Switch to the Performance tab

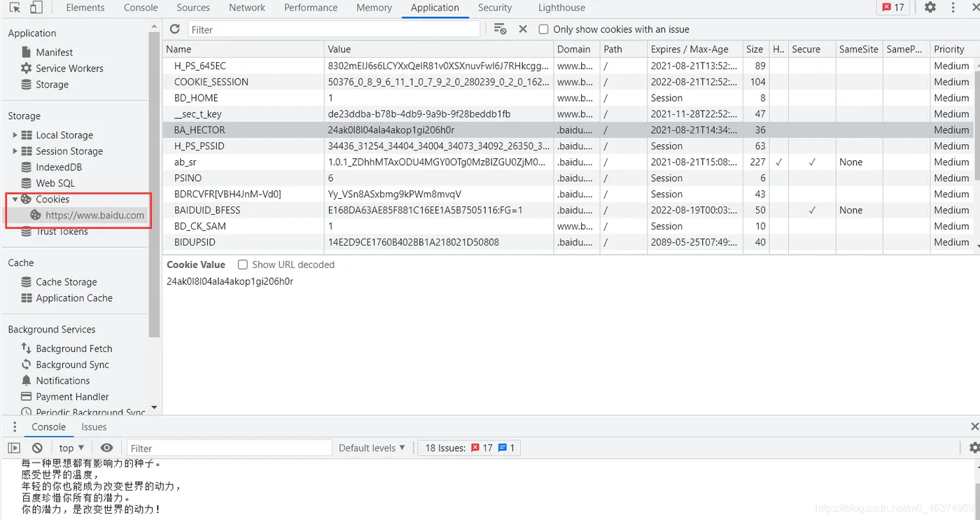pyautogui.click(x=311, y=8)
